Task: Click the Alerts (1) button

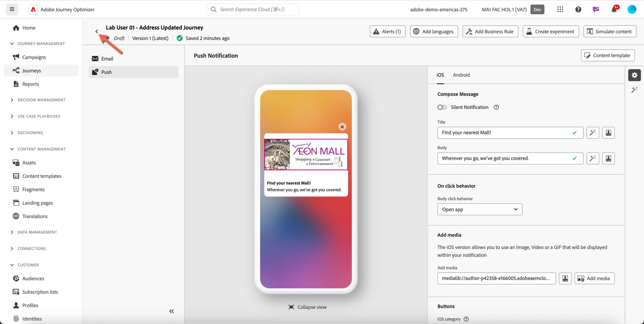Action: pos(388,31)
